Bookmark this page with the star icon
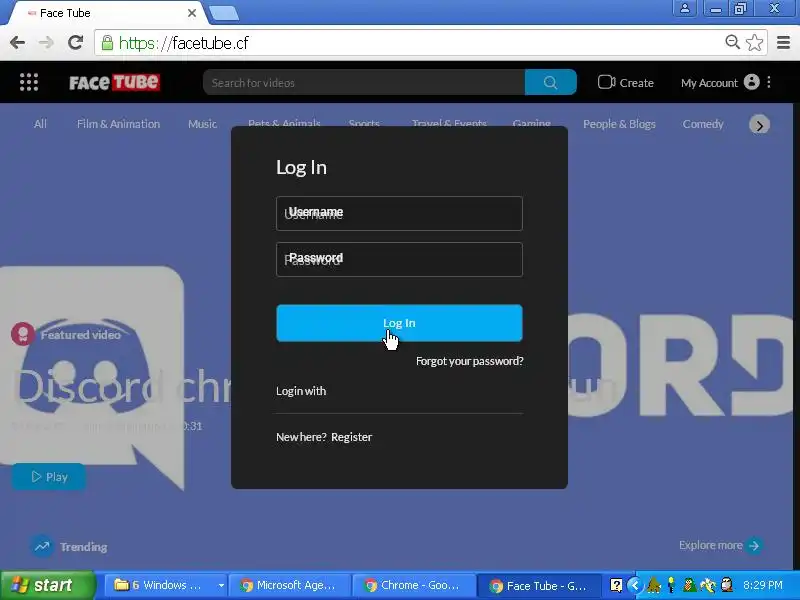The width and height of the screenshot is (800, 600). (x=755, y=42)
